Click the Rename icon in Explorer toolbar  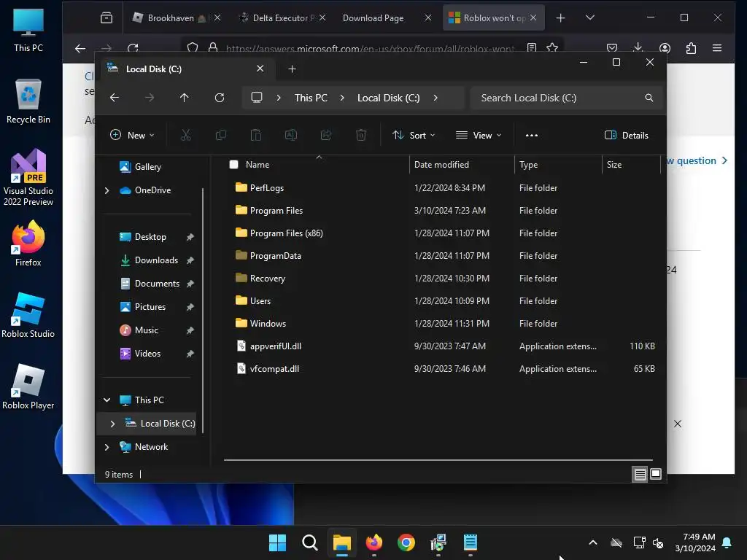click(x=290, y=135)
